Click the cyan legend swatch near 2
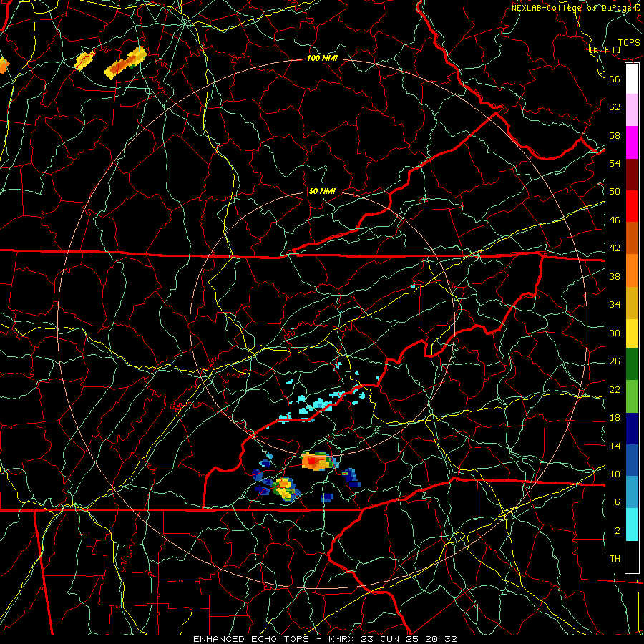 [x=632, y=525]
